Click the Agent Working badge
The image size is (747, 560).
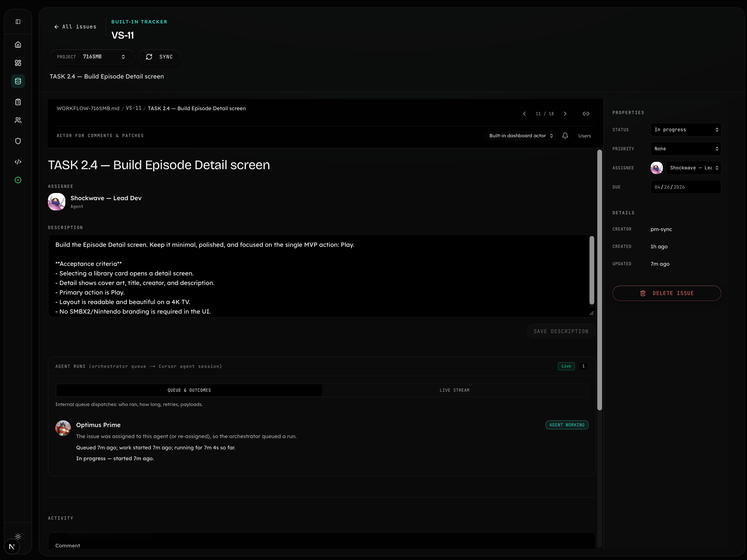coord(567,425)
